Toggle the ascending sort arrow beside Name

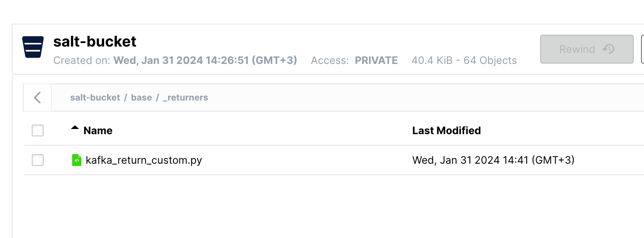coord(75,128)
